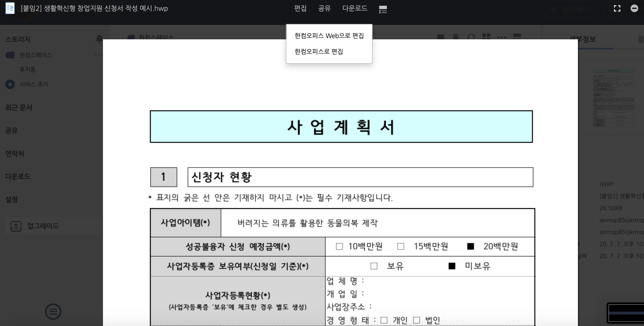The width and height of the screenshot is (644, 326).
Task: Click the trash icon in the background toolbar
Action: (x=456, y=37)
